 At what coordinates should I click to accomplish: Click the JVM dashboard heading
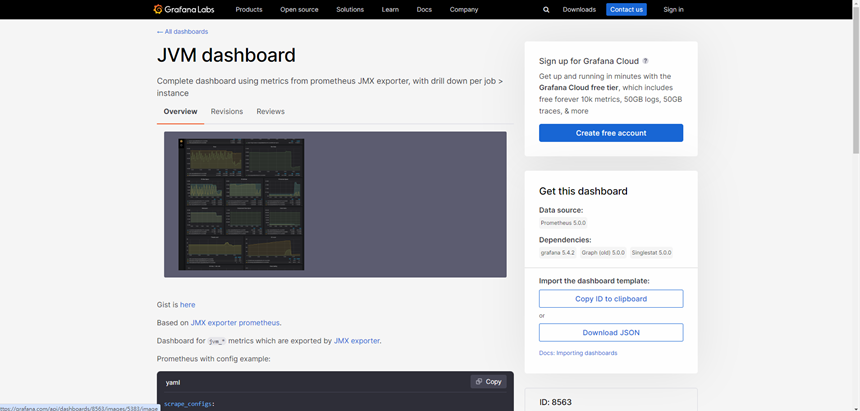pyautogui.click(x=226, y=55)
